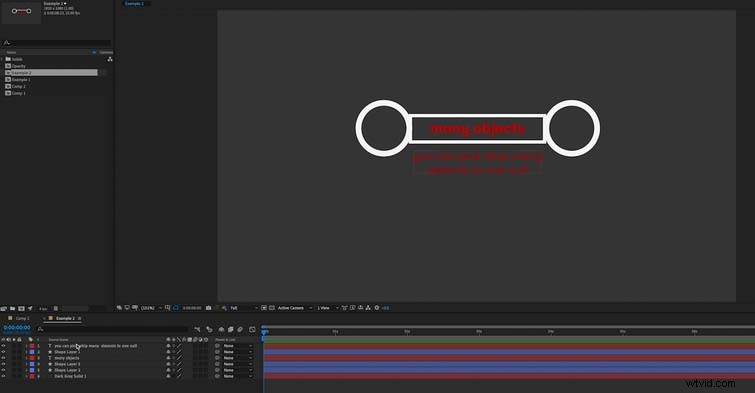The height and width of the screenshot is (393, 755).
Task: Hide the 'you can pickwhip many' text layer
Action: [3, 346]
